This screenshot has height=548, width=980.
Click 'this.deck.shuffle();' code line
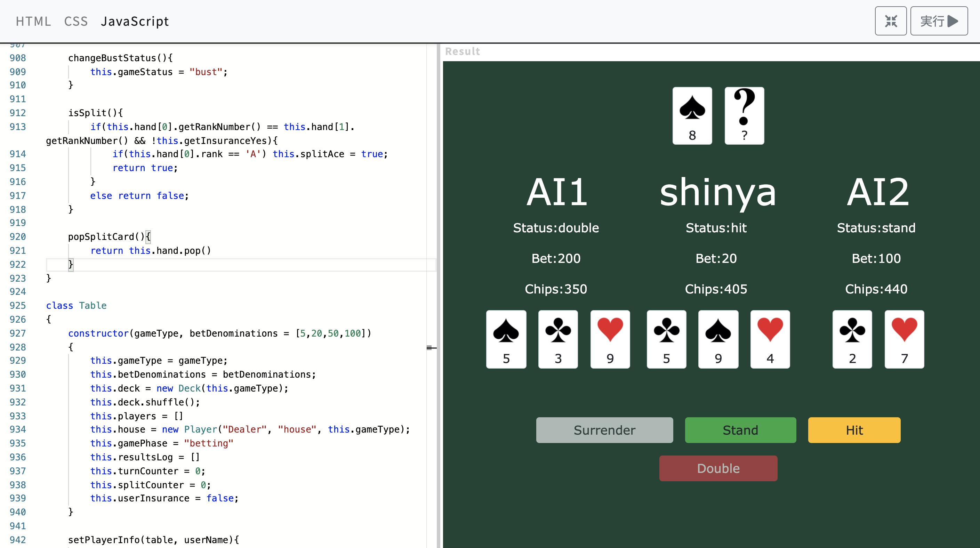tap(145, 402)
